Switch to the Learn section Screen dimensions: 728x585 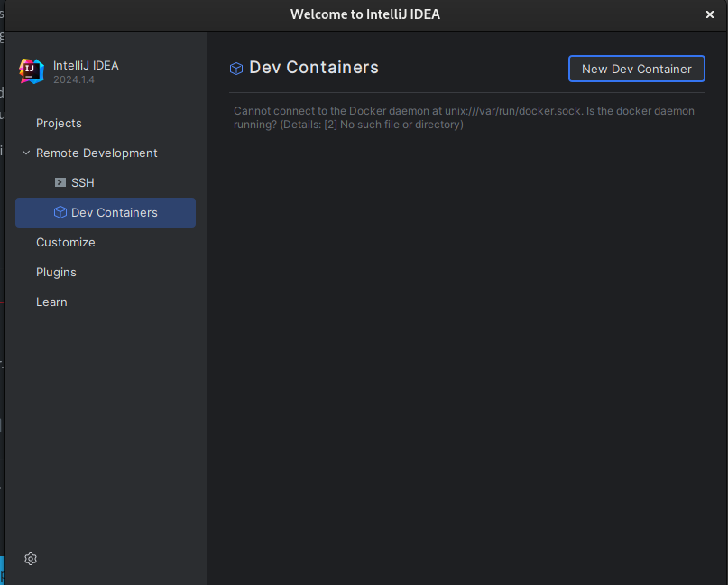coord(51,302)
